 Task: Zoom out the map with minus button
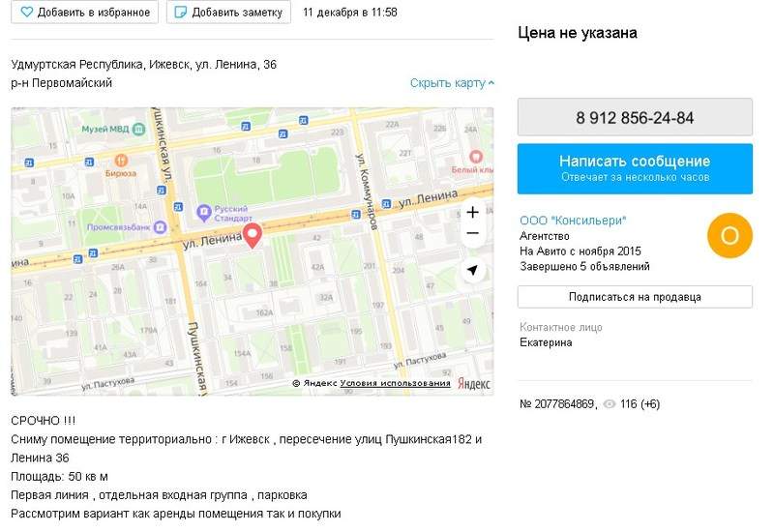click(x=473, y=233)
